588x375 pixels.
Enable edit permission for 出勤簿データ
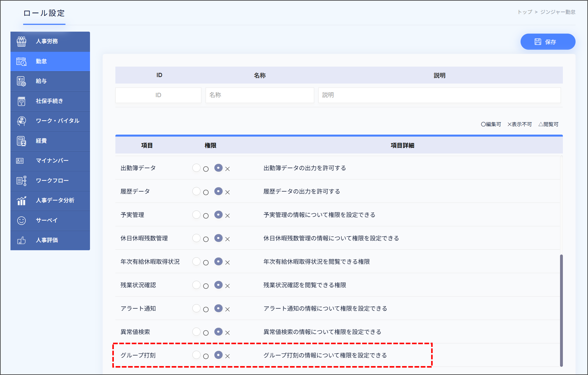click(x=196, y=168)
